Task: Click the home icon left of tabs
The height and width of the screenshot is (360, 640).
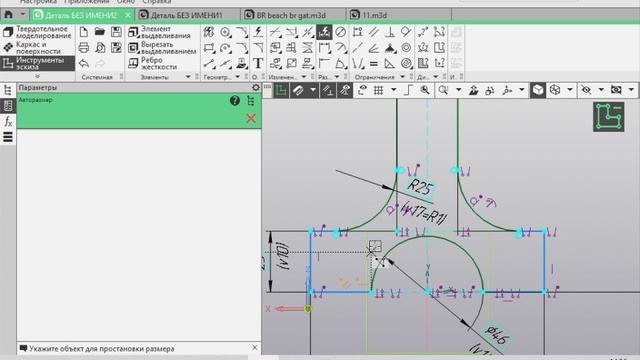Action: pyautogui.click(x=8, y=15)
